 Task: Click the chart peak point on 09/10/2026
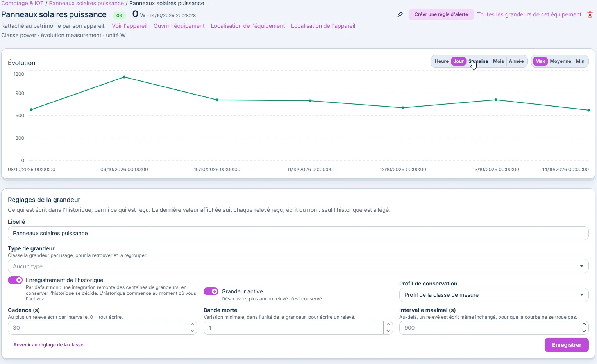click(124, 77)
